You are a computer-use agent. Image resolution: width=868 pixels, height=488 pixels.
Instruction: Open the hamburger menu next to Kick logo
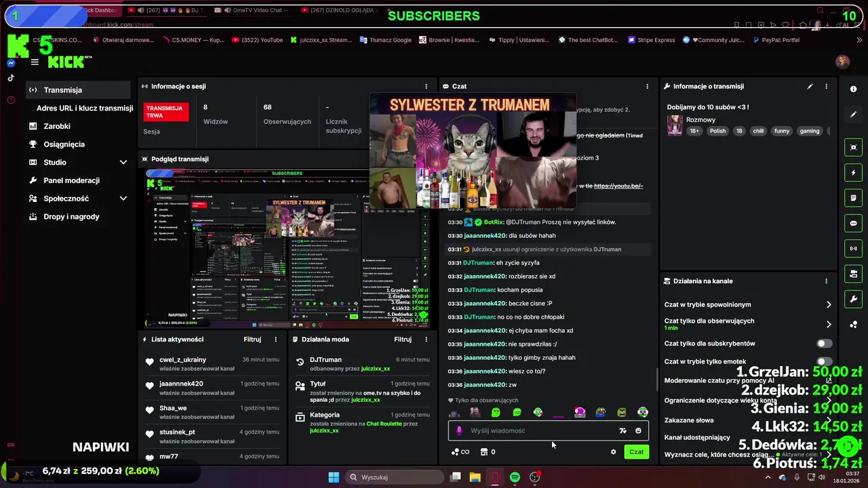[x=35, y=62]
